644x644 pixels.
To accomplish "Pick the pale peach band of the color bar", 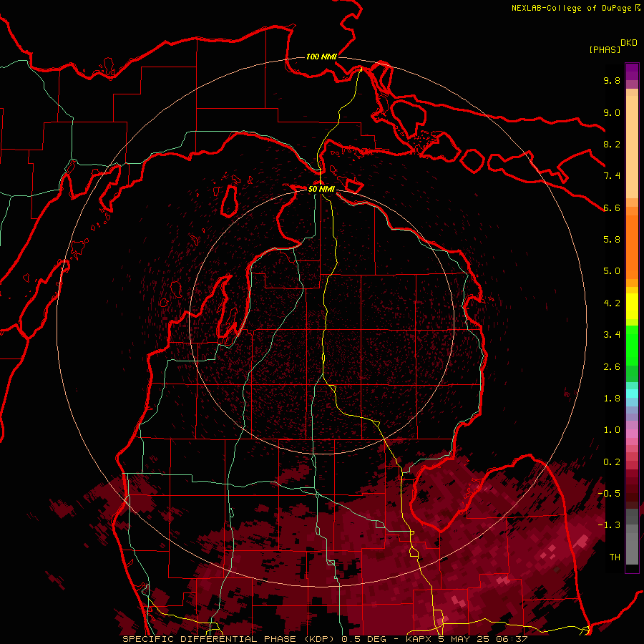I will pos(632,148).
